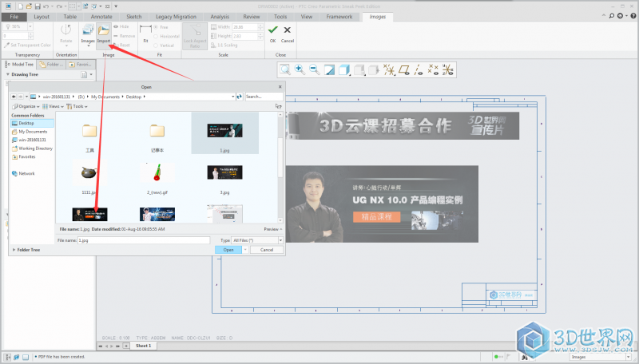Click the Refit view magnifier icon
Screen dimensions: 639x364
285,70
